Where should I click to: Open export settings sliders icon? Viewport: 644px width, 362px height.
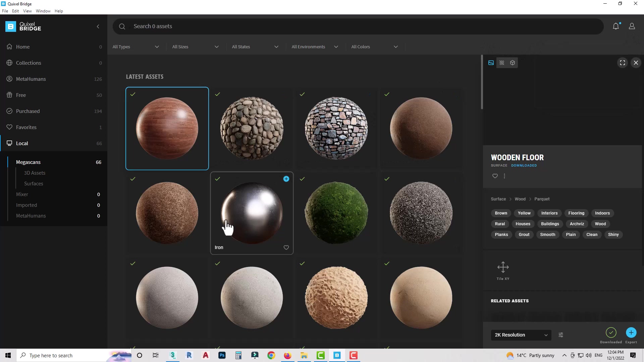[x=561, y=335]
